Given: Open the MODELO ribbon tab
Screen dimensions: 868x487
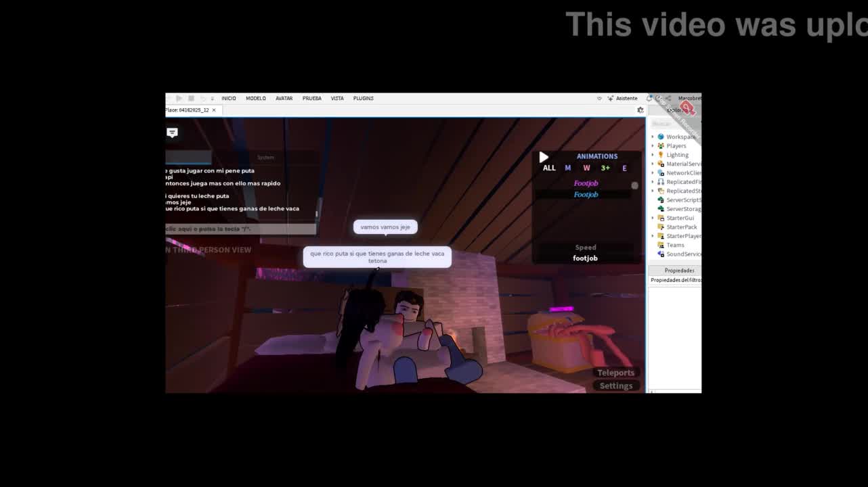Looking at the screenshot, I should click(255, 98).
